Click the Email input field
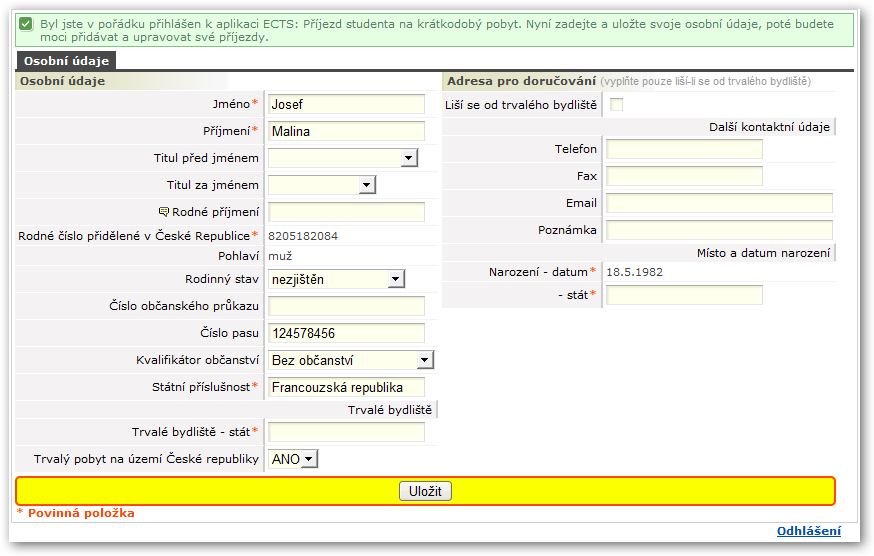Screen dimensions: 874x556 pos(719,203)
